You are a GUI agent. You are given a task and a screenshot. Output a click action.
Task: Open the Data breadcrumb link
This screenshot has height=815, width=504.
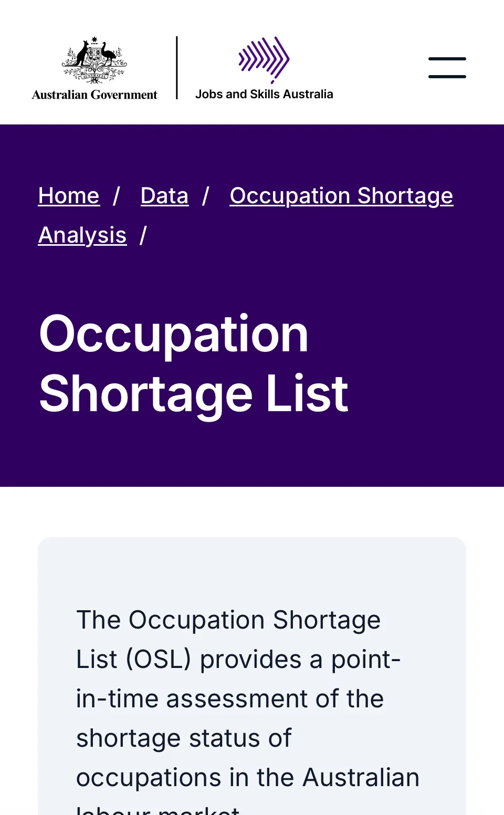click(x=164, y=196)
